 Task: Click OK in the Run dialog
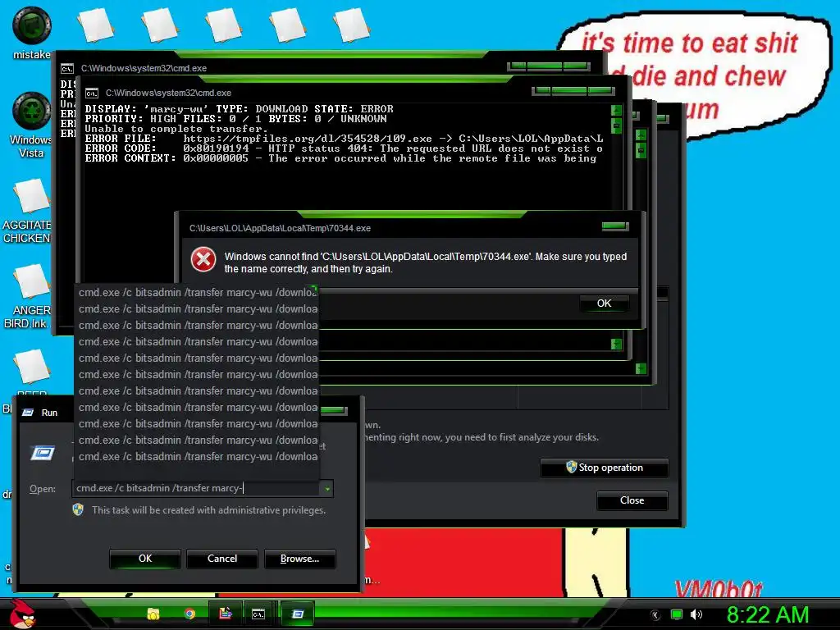coord(145,559)
